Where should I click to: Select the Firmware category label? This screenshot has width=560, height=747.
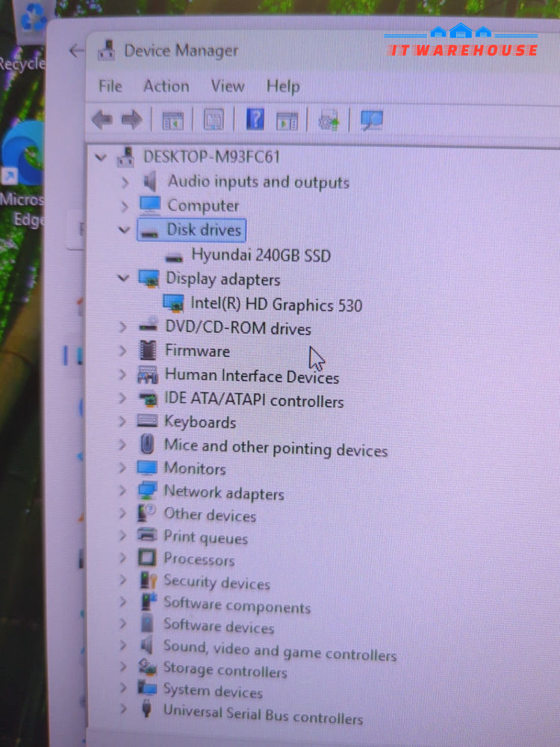197,351
